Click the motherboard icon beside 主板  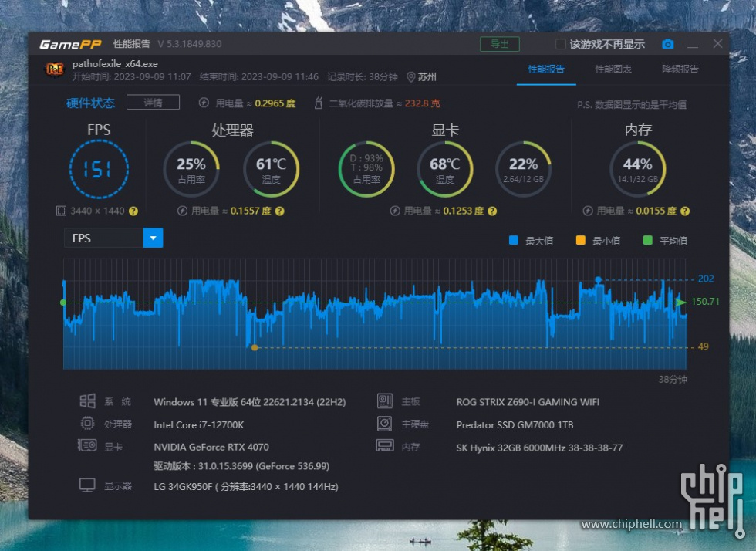[x=385, y=401]
